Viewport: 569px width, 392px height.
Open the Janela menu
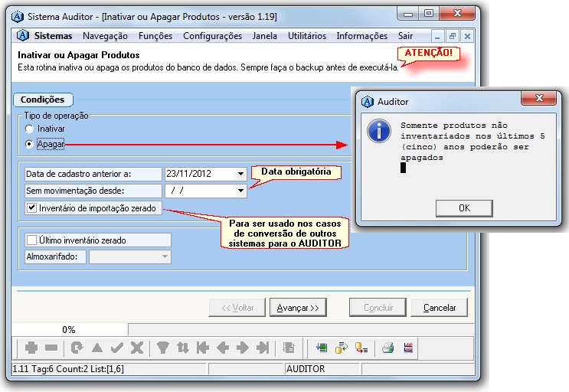264,36
